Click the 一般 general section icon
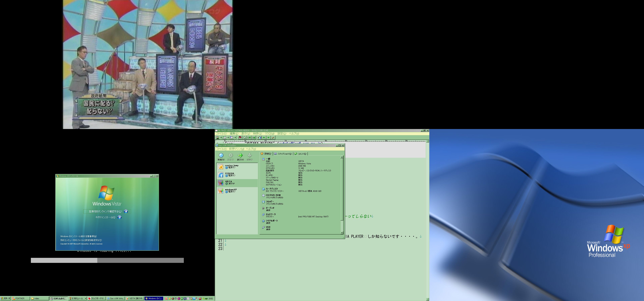The height and width of the screenshot is (301, 644). (263, 159)
